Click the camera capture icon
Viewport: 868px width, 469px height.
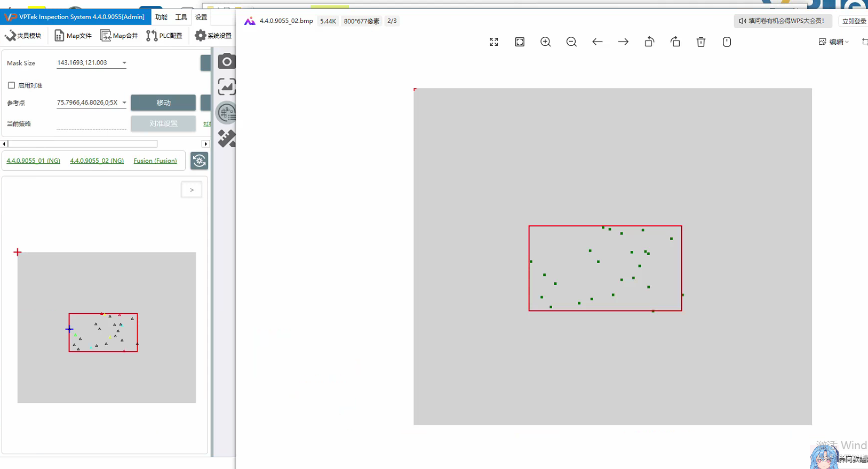227,61
